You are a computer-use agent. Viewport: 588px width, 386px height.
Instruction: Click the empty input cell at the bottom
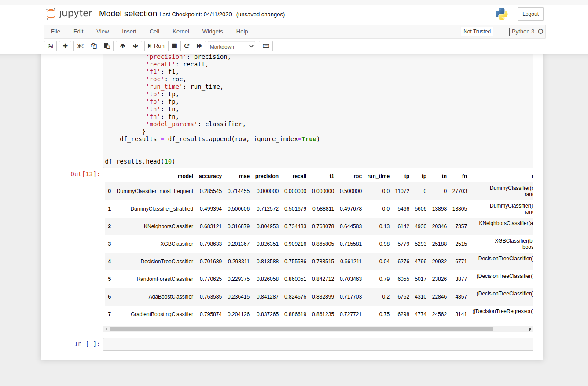[318, 344]
